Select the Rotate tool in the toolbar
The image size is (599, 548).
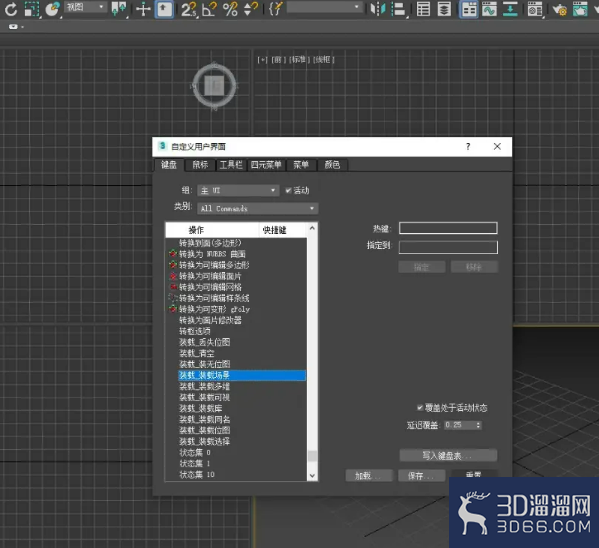(x=10, y=9)
